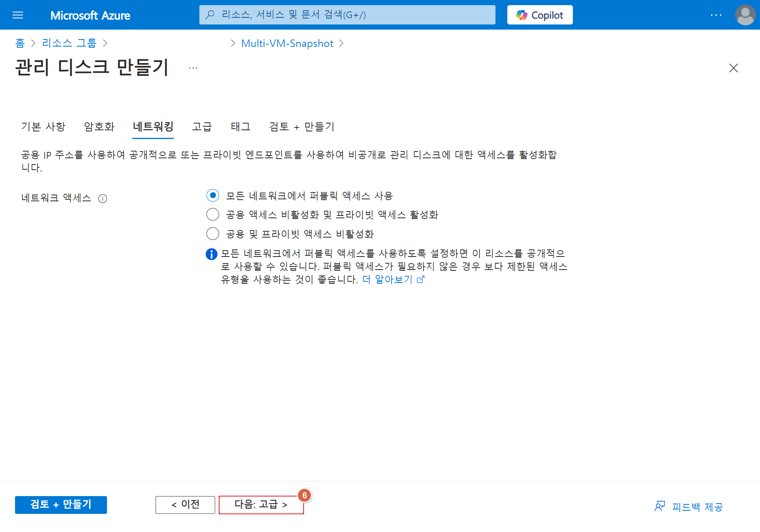Open the user account avatar
The width and height of the screenshot is (760, 532).
click(x=745, y=15)
